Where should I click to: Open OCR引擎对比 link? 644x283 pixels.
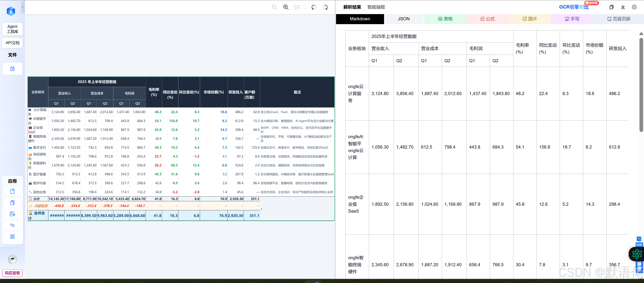pos(574,7)
